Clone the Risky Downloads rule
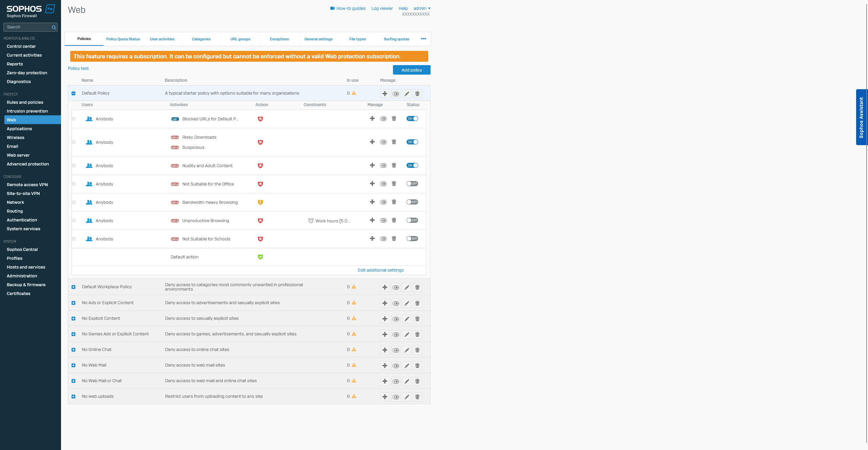868x450 pixels. tap(383, 142)
